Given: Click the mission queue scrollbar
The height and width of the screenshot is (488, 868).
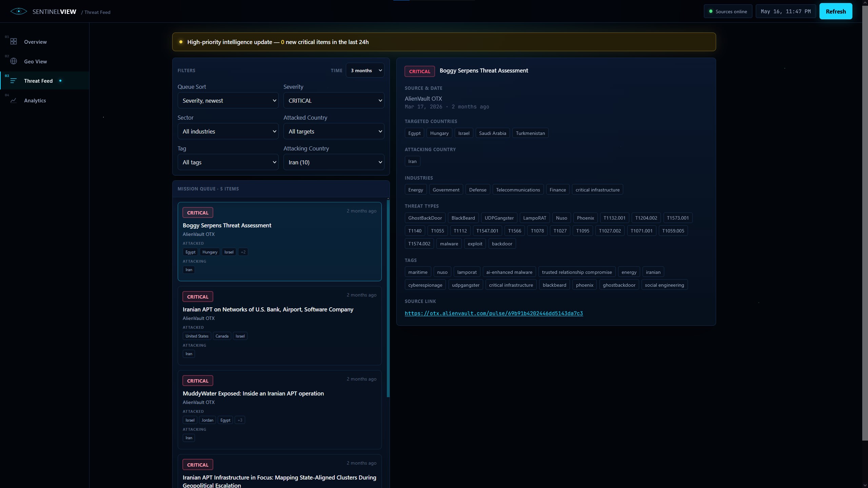Looking at the screenshot, I should tap(388, 298).
